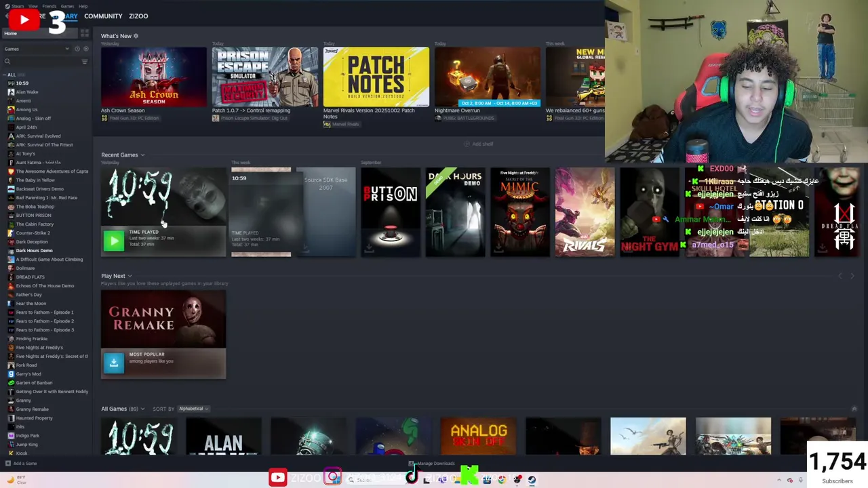Screen dimensions: 868x488
Task: Show hidden system tray icons chevron
Action: (779, 480)
